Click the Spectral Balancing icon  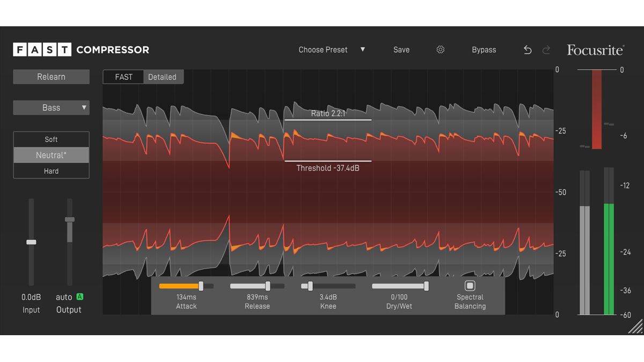[470, 285]
